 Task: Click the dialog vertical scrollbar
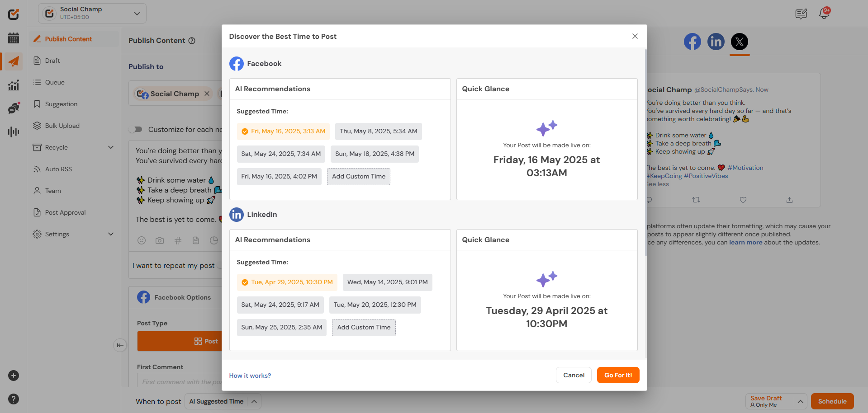[x=645, y=152]
